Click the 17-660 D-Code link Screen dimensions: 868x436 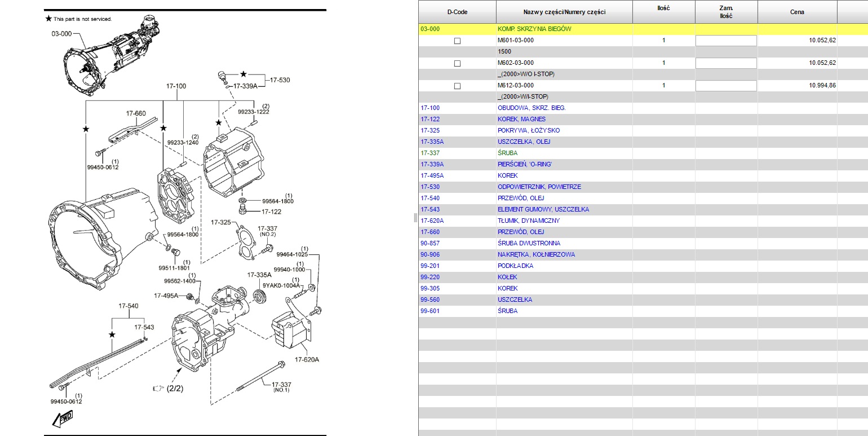[430, 232]
